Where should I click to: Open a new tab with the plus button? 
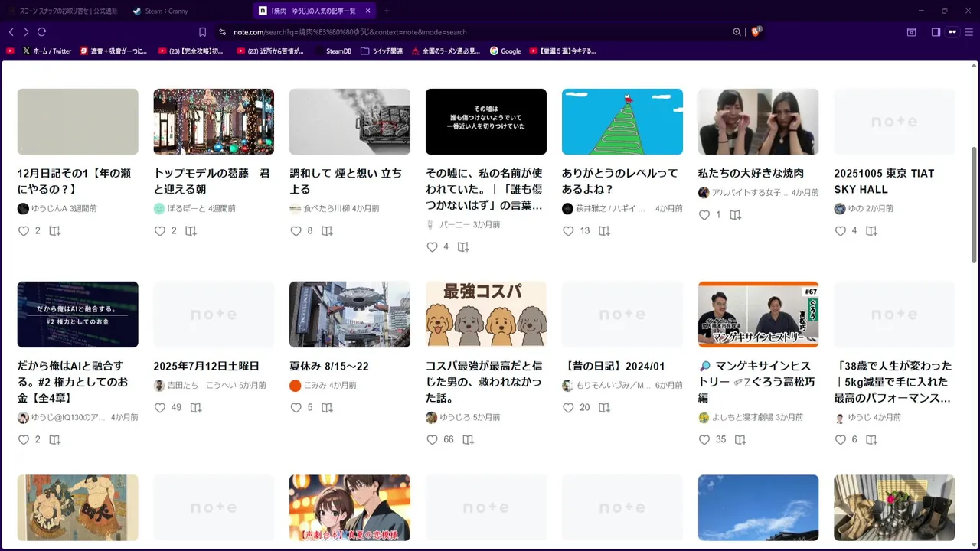coord(387,11)
